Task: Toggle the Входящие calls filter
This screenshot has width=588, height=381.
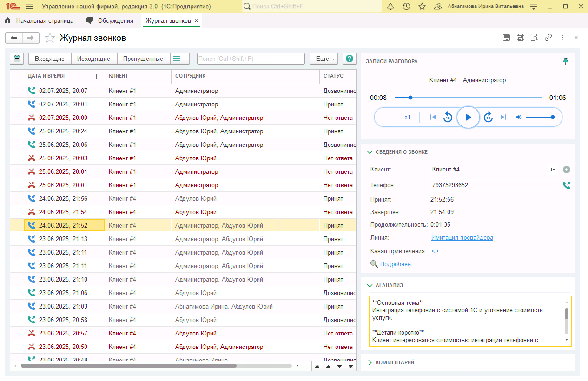Action: pos(50,59)
